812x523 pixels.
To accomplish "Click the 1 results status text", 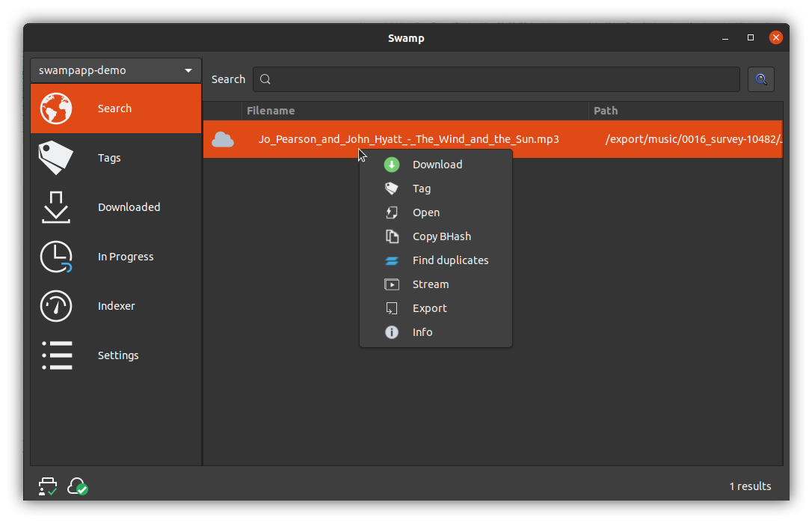I will [751, 486].
